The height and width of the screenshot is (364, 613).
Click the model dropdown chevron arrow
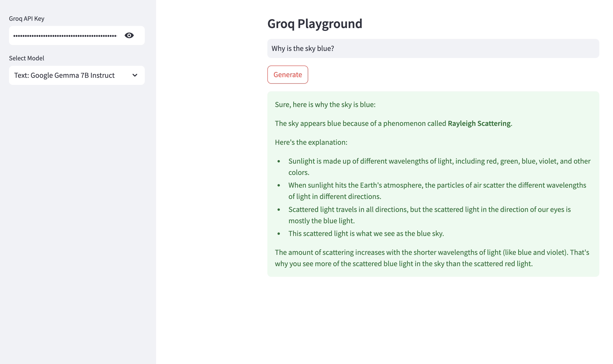tap(135, 75)
